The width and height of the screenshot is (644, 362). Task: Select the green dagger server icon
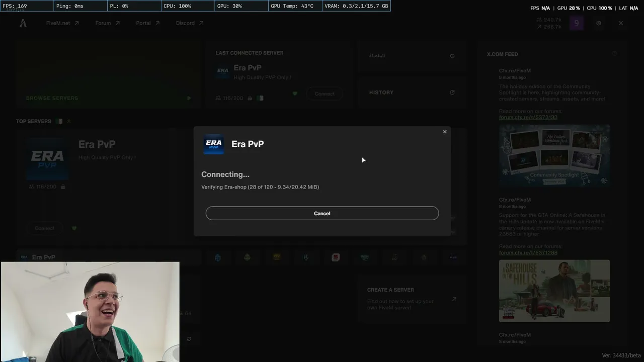[306, 257]
